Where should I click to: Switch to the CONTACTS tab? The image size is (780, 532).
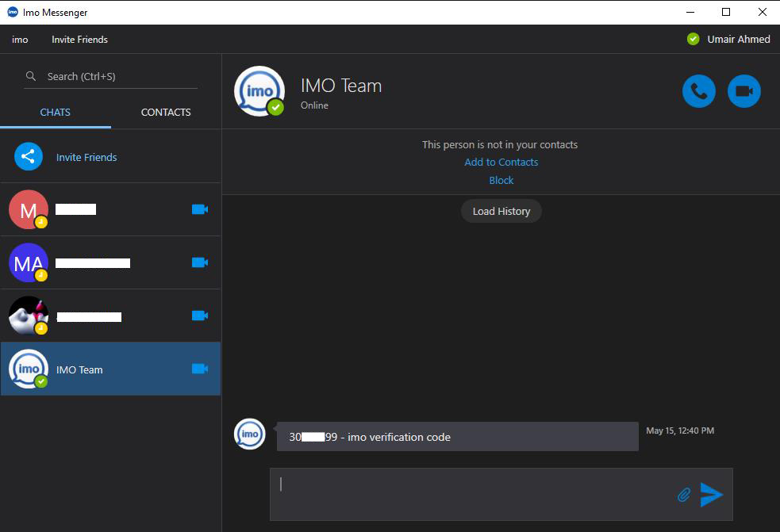[166, 113]
